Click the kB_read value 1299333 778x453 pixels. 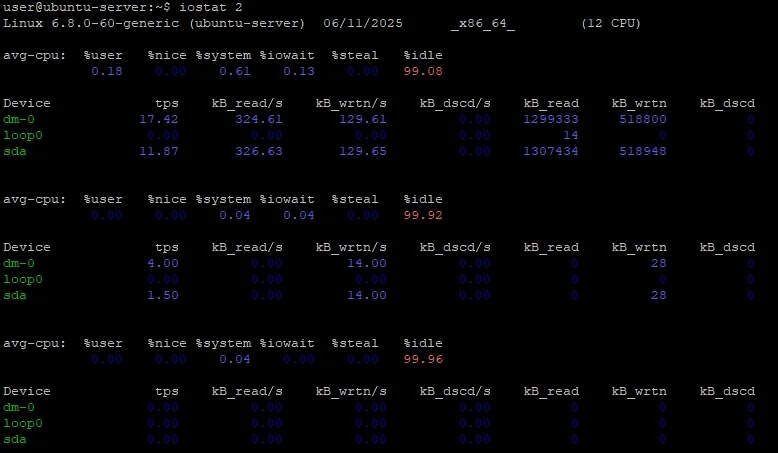coord(551,119)
